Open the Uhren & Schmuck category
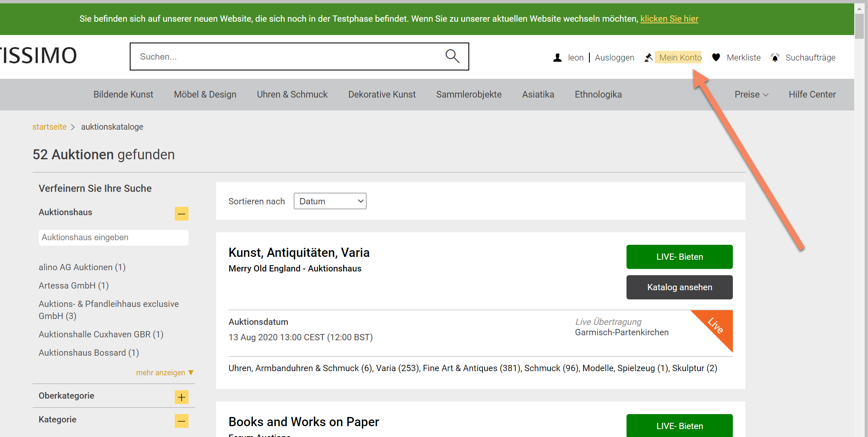This screenshot has height=437, width=868. (292, 95)
